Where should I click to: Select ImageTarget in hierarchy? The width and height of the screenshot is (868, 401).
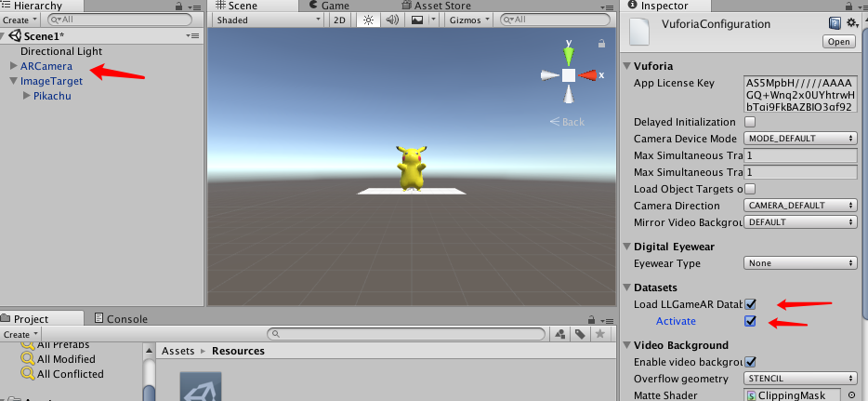pos(51,81)
